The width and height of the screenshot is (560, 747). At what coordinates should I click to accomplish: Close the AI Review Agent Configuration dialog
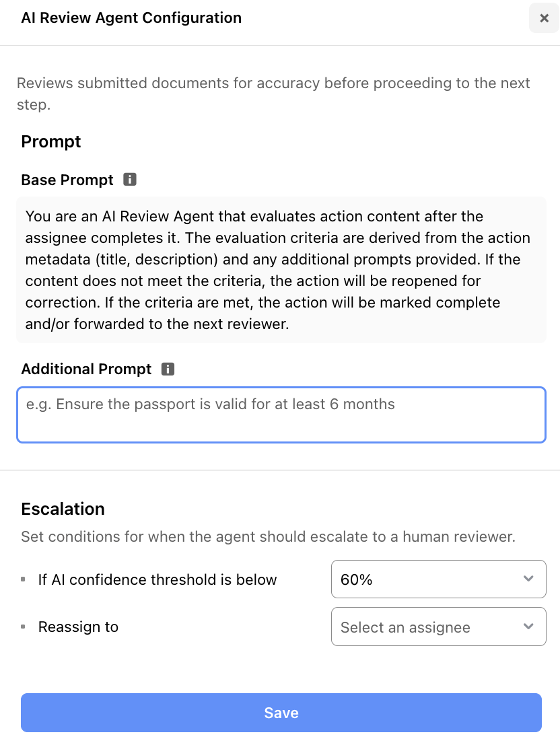point(544,18)
